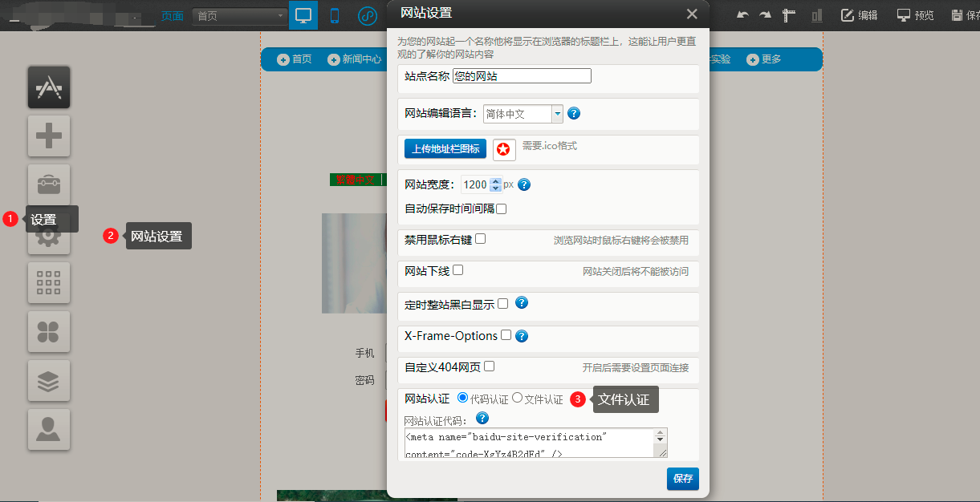Click the grid apps sidebar icon
Viewport: 980px width, 502px height.
tap(49, 283)
